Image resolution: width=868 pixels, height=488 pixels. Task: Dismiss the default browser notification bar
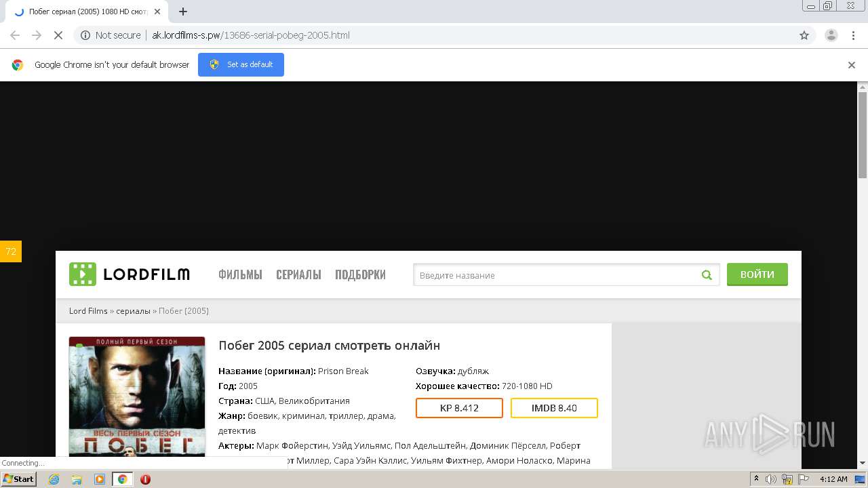852,65
